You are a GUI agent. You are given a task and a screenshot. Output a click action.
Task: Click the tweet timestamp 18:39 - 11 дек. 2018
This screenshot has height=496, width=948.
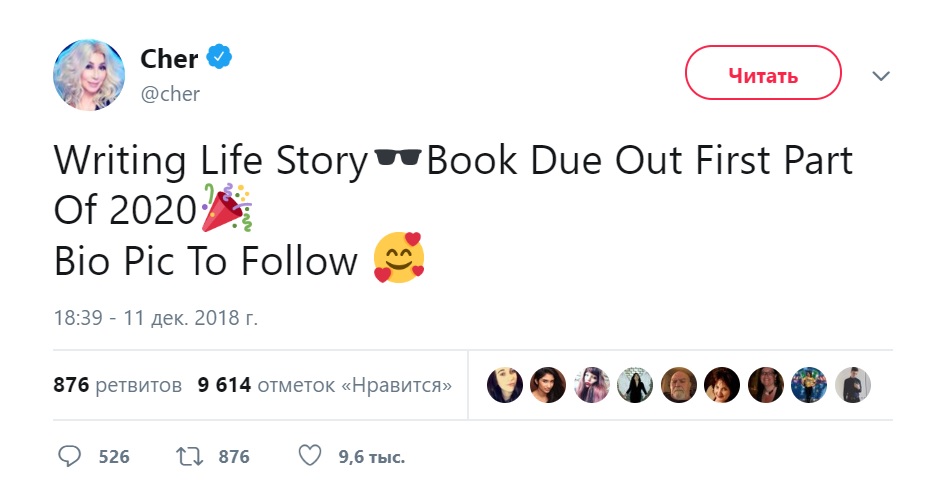pos(155,319)
